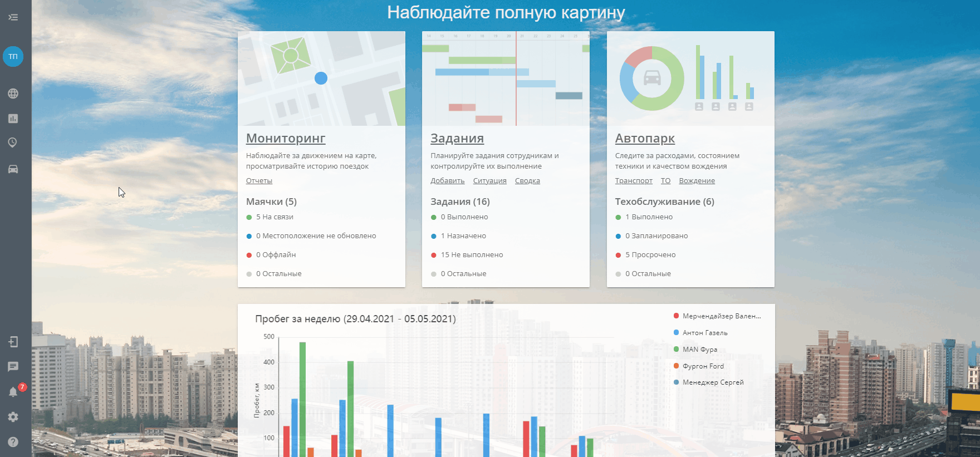Viewport: 980px width, 457px height.
Task: Click the Техобслуживание (6) heading
Action: pyautogui.click(x=664, y=202)
